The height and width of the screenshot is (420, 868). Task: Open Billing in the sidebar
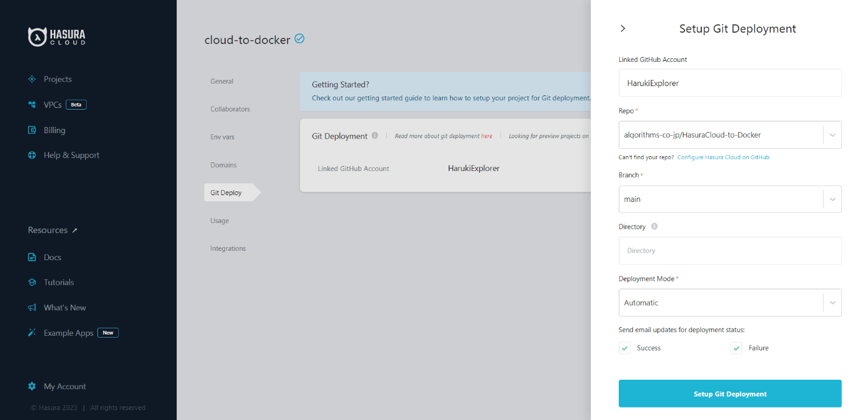[55, 130]
